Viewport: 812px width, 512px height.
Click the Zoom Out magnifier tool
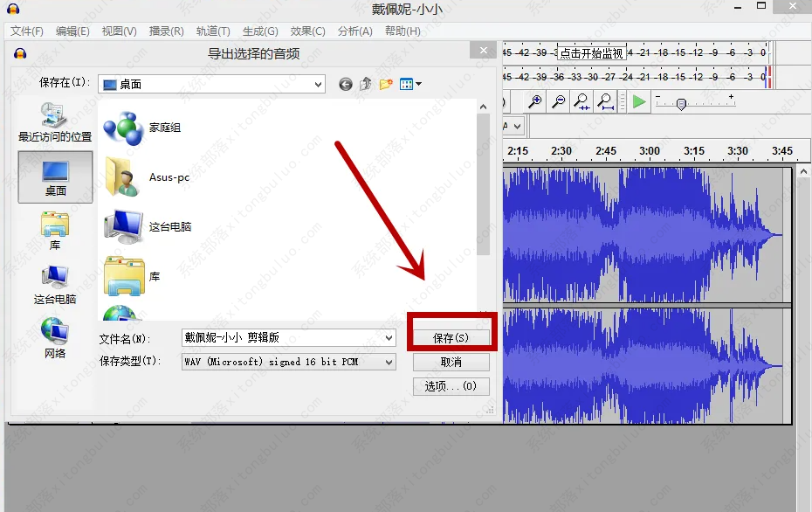click(558, 101)
